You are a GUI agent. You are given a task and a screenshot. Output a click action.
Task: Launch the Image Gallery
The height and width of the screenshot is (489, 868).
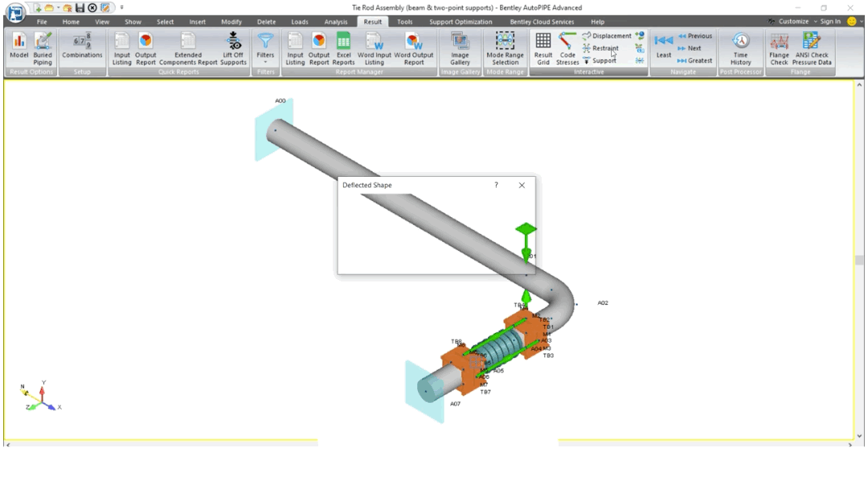460,48
